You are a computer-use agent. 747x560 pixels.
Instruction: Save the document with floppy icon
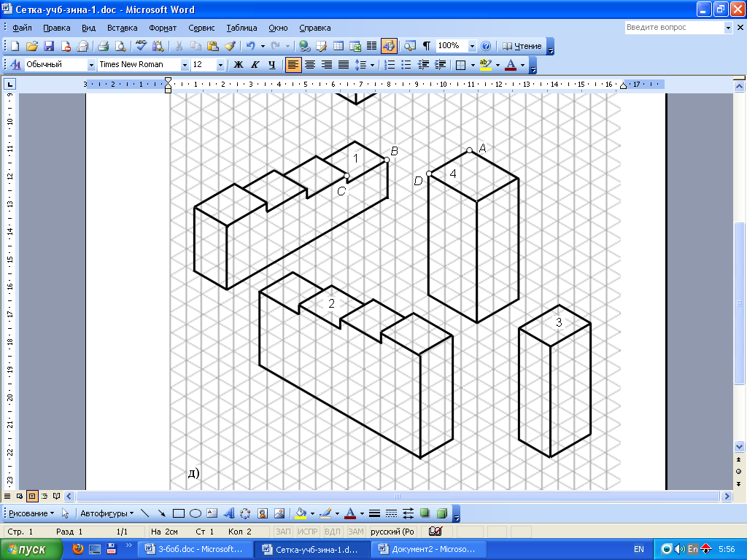click(x=49, y=46)
